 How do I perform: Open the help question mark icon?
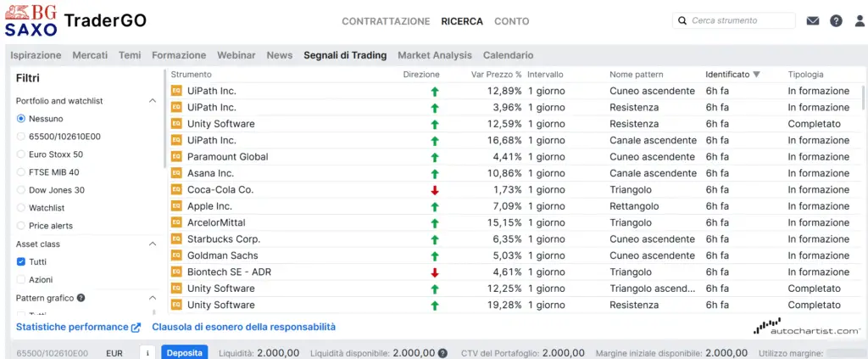tap(836, 21)
